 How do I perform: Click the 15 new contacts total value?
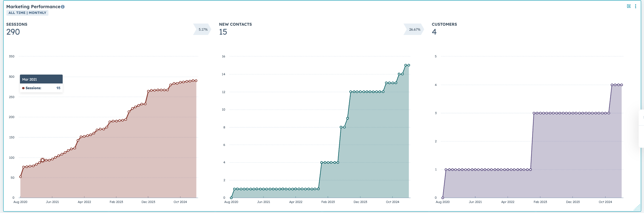[223, 32]
